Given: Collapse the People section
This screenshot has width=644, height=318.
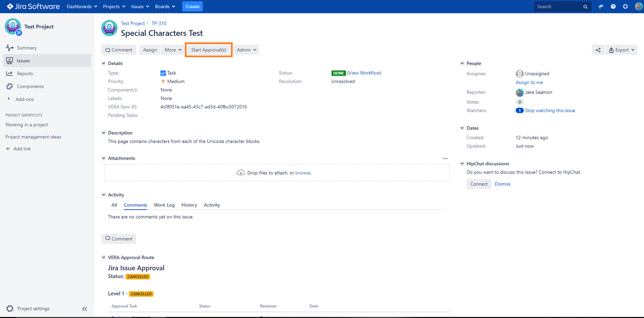Looking at the screenshot, I should pyautogui.click(x=462, y=63).
